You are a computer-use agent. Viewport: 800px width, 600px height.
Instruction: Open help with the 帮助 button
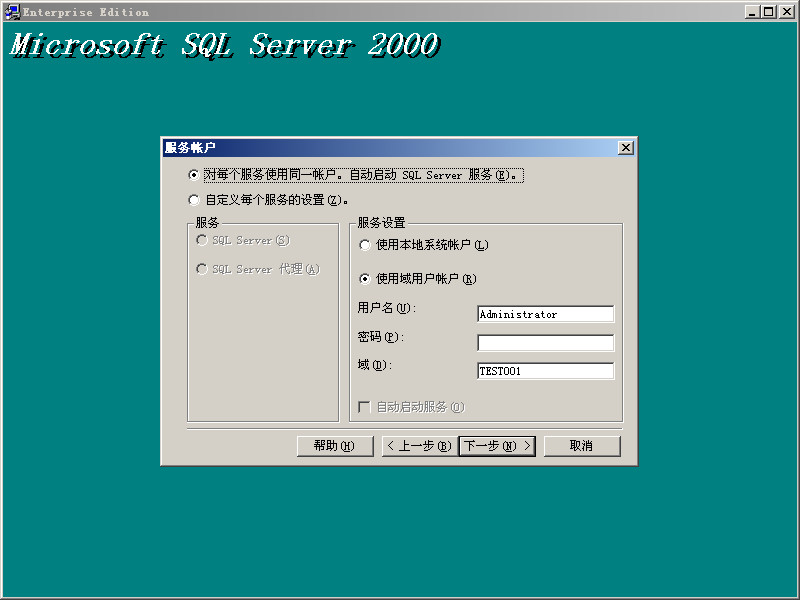pos(335,446)
